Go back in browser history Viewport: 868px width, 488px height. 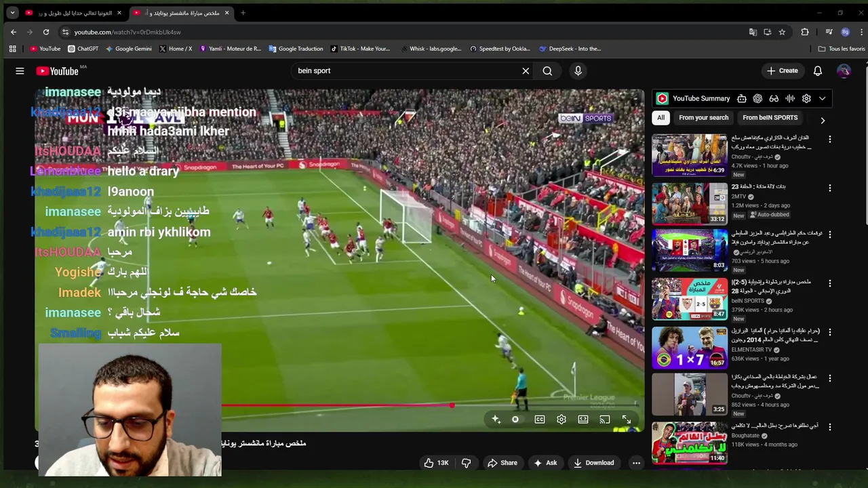(14, 32)
